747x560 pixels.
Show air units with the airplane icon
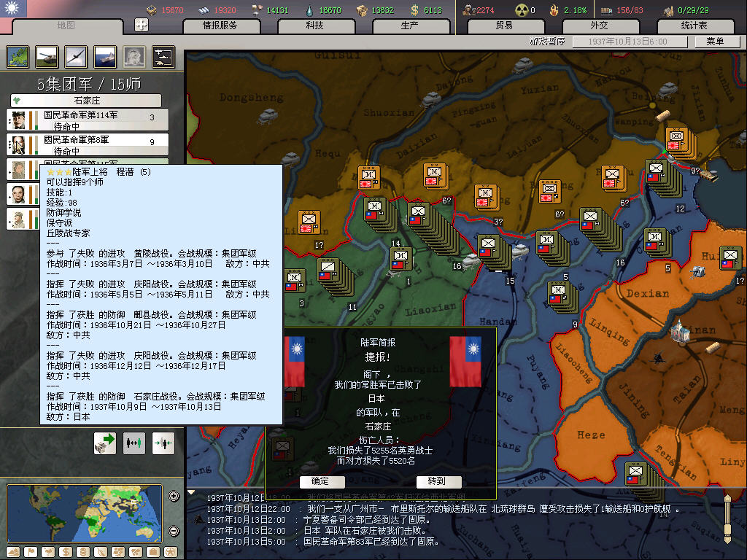coord(76,57)
